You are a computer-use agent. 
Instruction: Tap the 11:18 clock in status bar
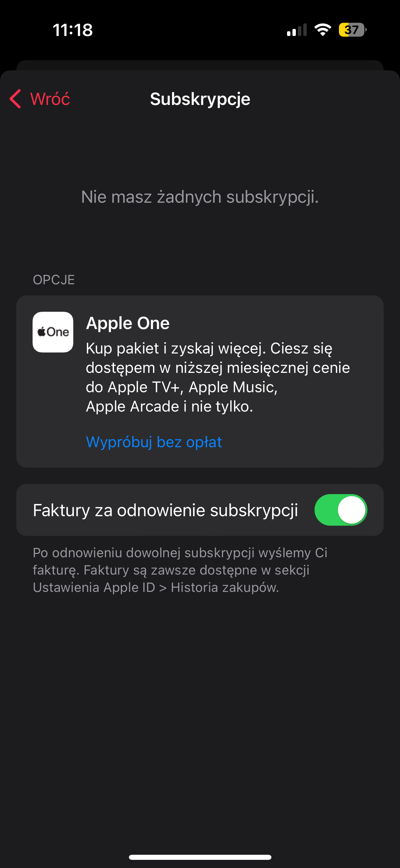pyautogui.click(x=73, y=30)
